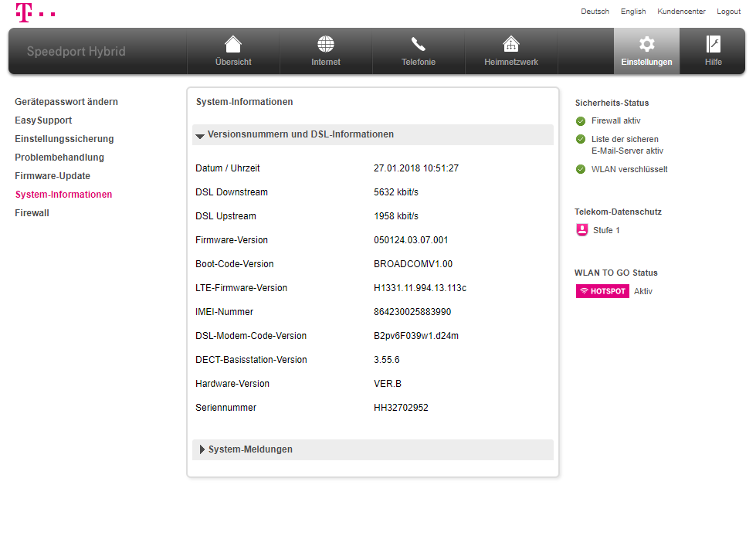Click Liste der sicheren E-Mail-Server aktiv
756x556 pixels.
coord(627,145)
